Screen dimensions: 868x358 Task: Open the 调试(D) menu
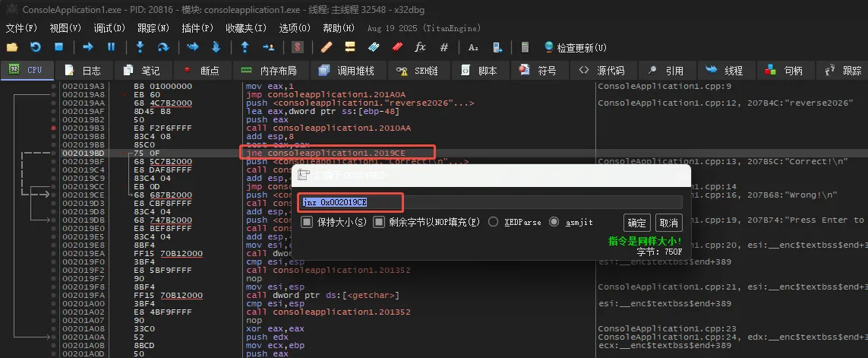pos(109,27)
